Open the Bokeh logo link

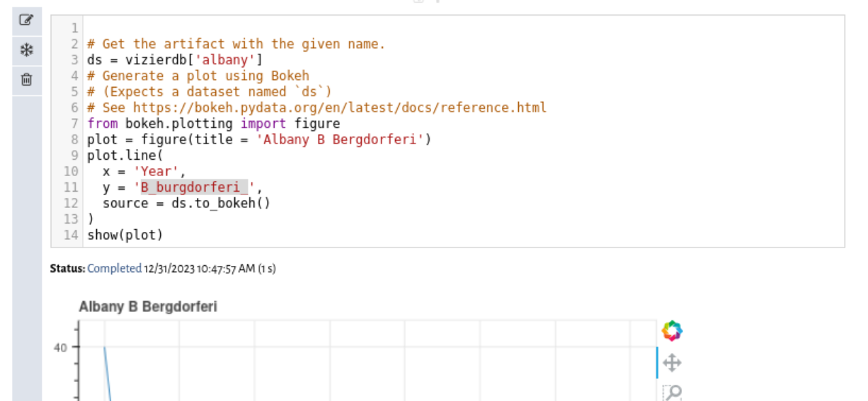click(672, 330)
